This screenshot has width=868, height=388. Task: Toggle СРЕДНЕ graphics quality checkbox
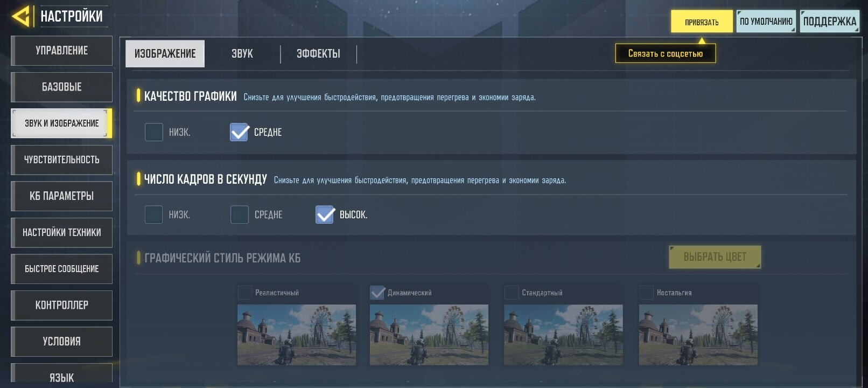point(239,132)
